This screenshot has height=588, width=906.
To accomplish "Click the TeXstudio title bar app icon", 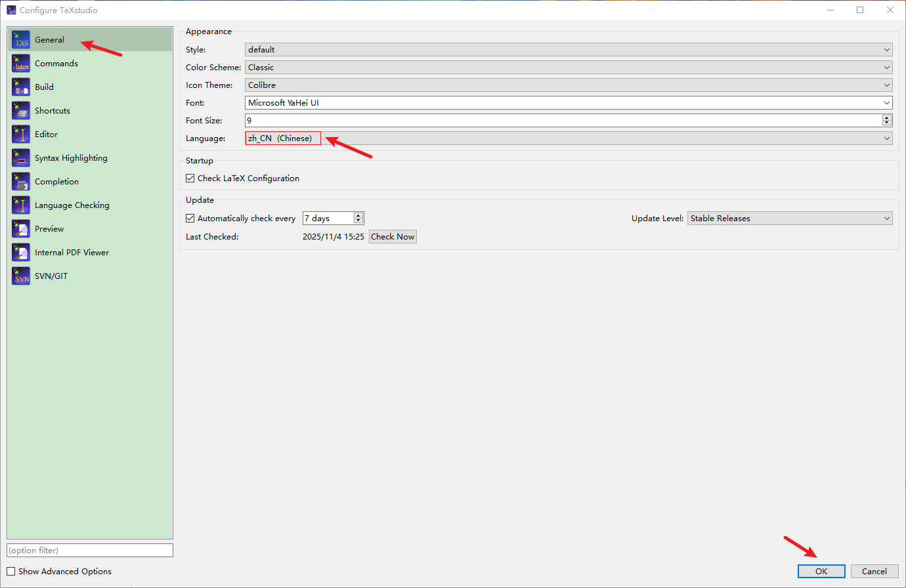I will (11, 10).
